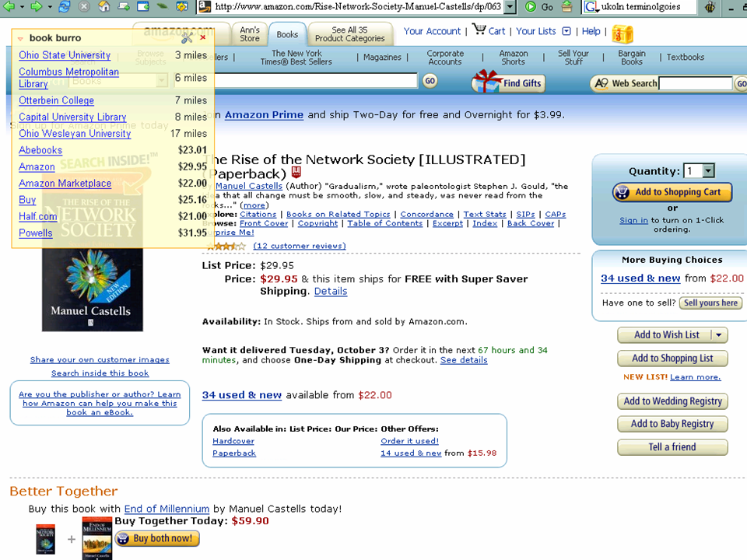Open Ohio State University library link
Screen dimensions: 747x560
[x=65, y=55]
